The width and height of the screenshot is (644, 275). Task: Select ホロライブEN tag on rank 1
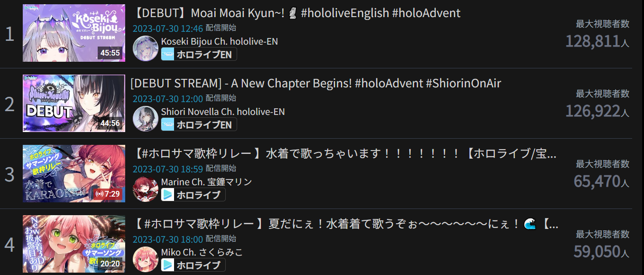199,54
